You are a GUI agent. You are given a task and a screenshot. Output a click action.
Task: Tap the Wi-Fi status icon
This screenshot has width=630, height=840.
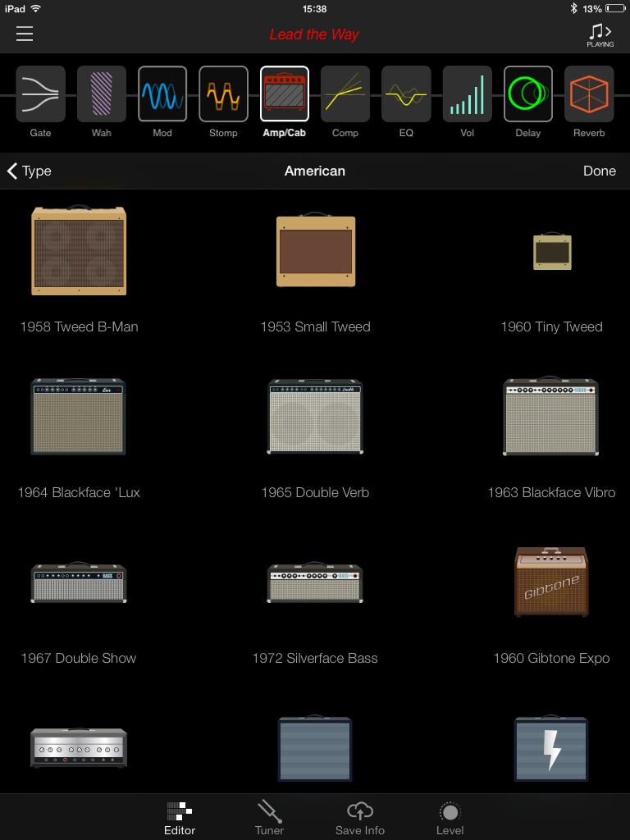(36, 8)
